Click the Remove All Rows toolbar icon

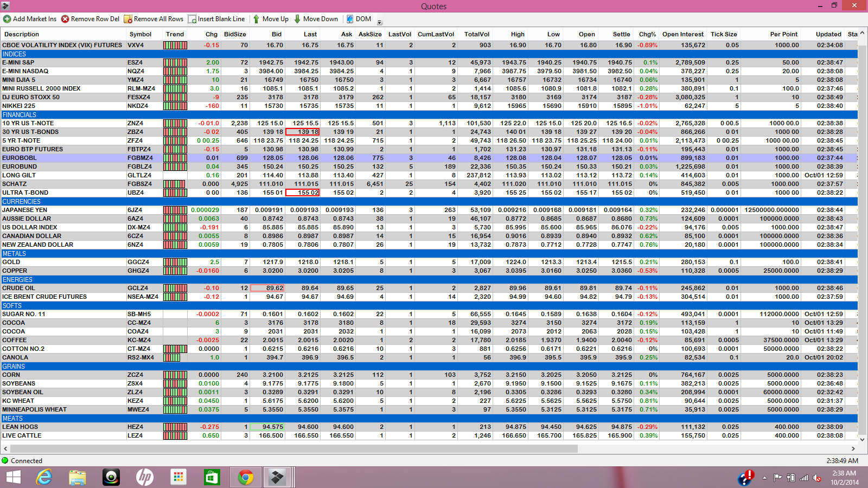pos(128,19)
